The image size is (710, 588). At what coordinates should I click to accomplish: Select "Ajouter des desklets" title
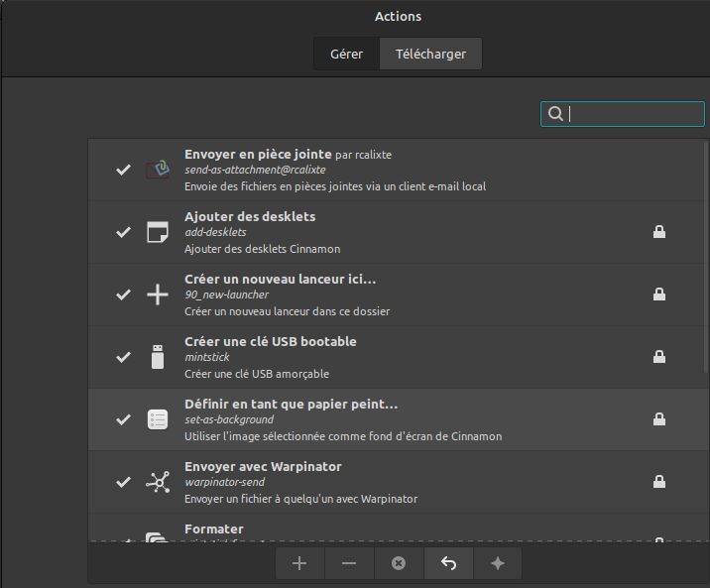coord(250,217)
